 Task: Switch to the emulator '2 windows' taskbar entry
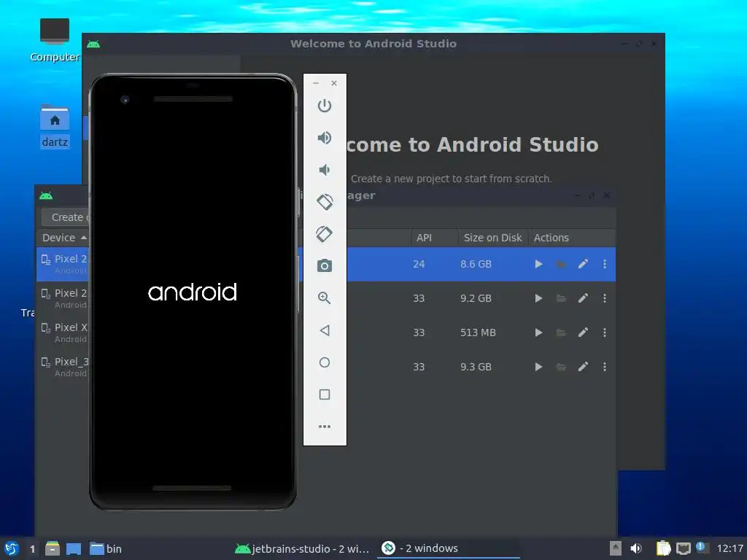pos(448,548)
